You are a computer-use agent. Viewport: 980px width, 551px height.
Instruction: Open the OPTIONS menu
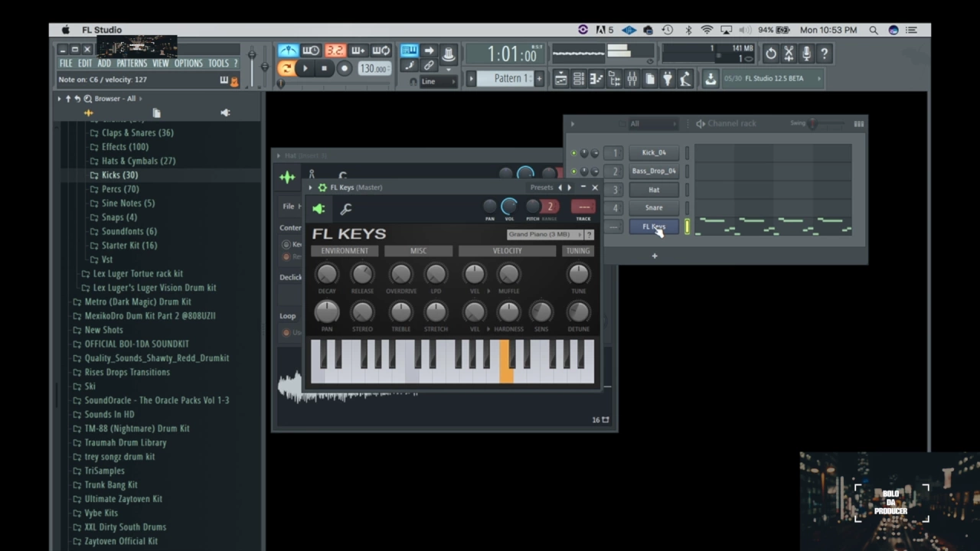click(188, 64)
